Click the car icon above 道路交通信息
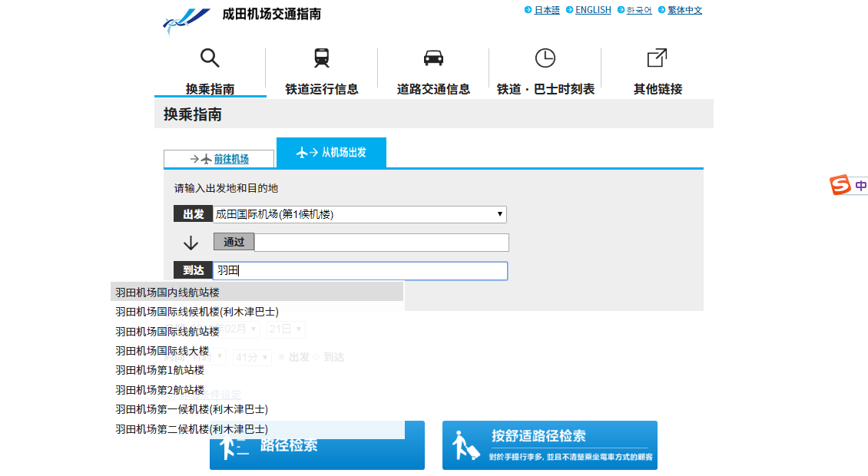868x476 pixels. point(433,58)
